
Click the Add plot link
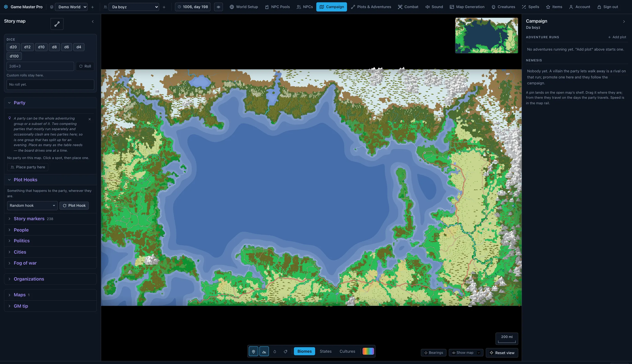click(x=617, y=37)
